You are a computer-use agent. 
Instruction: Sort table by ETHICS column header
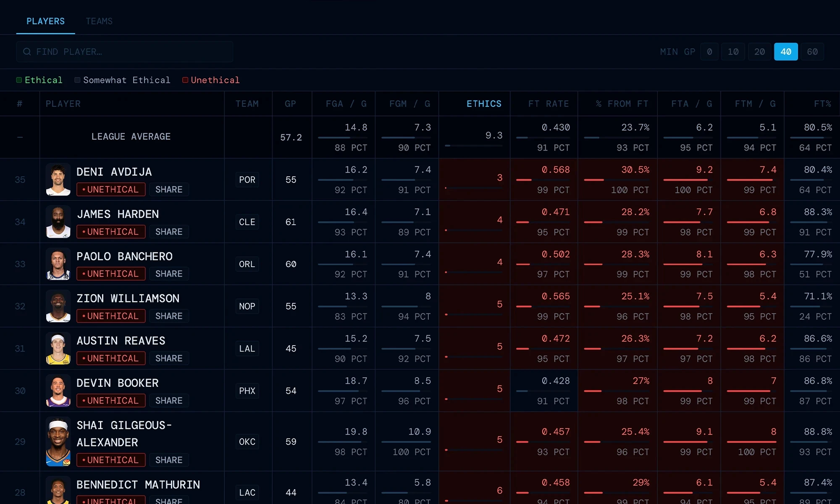[484, 104]
